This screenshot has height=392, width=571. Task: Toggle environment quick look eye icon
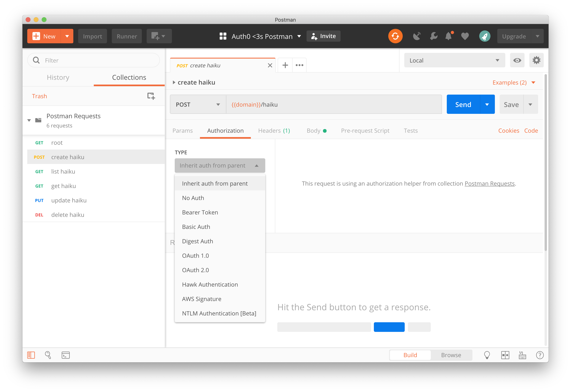point(517,60)
